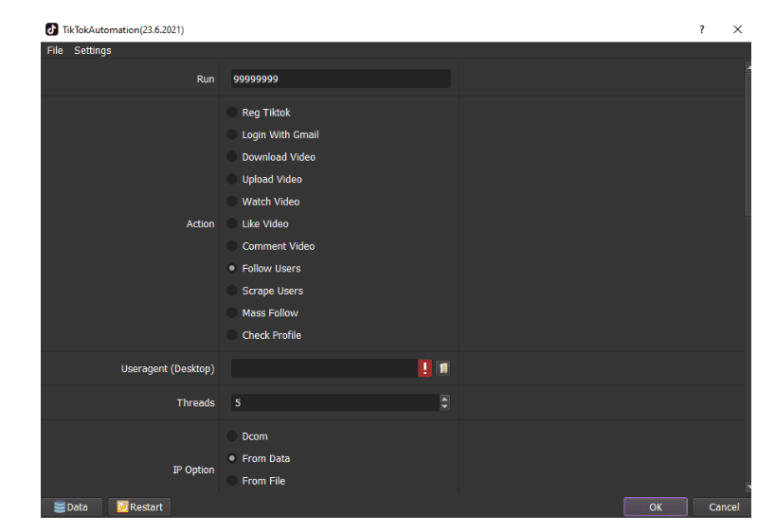Click the help question mark button
The image size is (775, 532).
(x=702, y=29)
